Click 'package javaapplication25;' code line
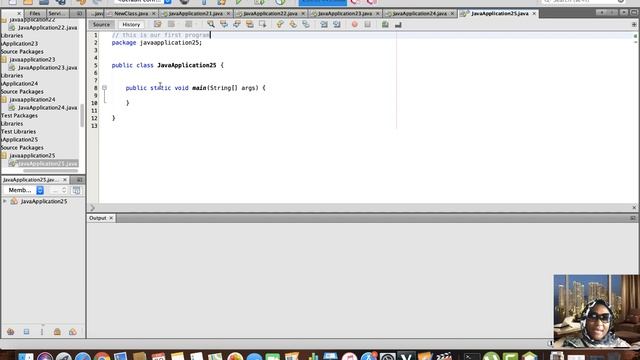The image size is (640, 360). click(157, 42)
